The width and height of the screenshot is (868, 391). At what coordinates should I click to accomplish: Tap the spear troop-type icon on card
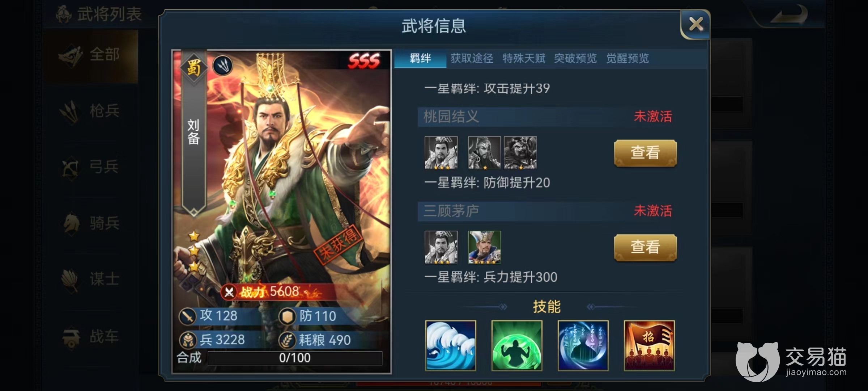click(x=222, y=66)
